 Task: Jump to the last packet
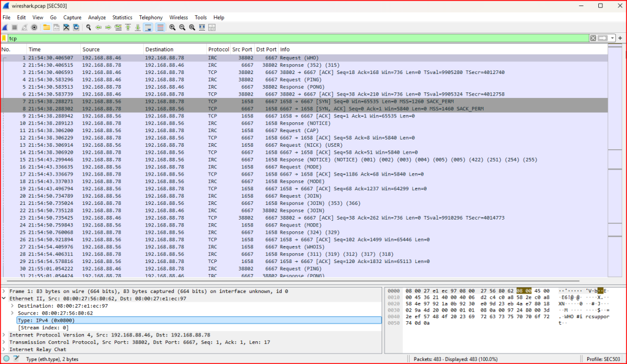pyautogui.click(x=138, y=28)
